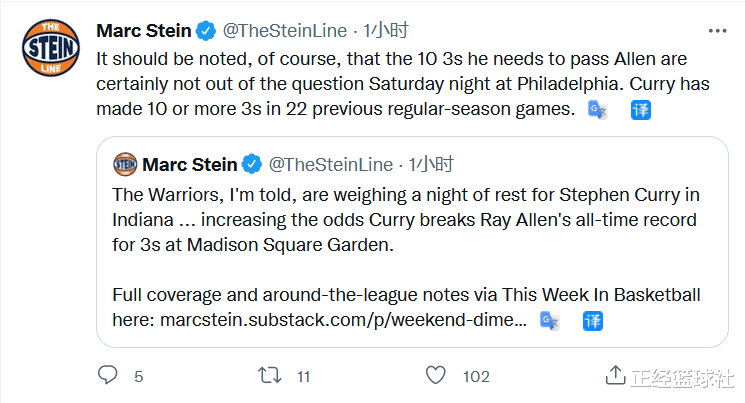
Task: Like the tweet with heart icon
Action: pyautogui.click(x=435, y=375)
